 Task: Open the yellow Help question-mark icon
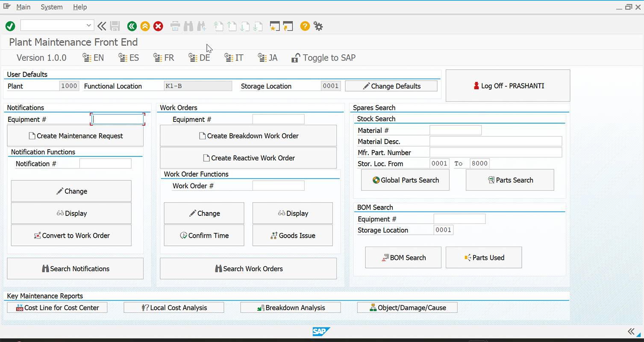pyautogui.click(x=305, y=27)
